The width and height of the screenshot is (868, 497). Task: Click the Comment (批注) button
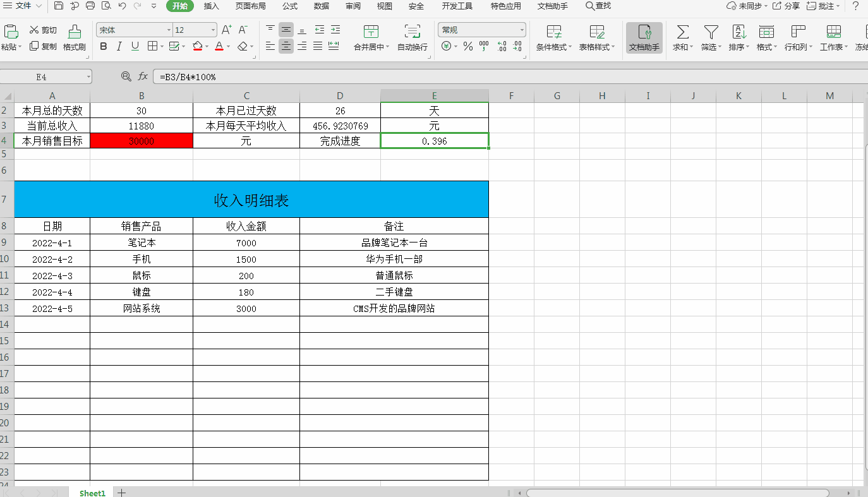pyautogui.click(x=823, y=6)
